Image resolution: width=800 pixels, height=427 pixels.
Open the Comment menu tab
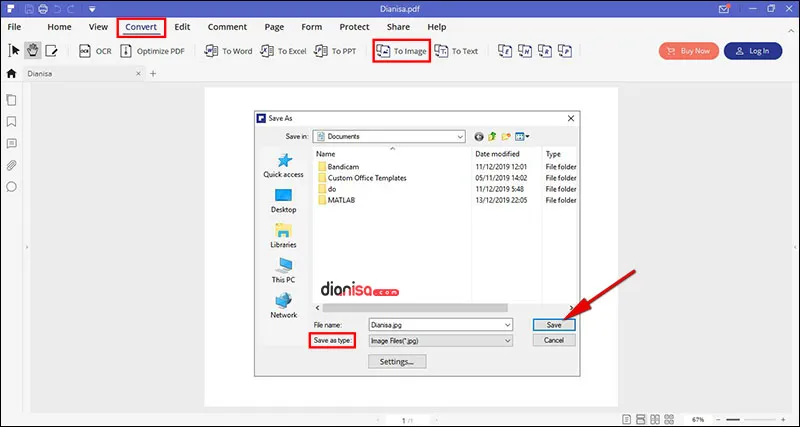point(227,27)
